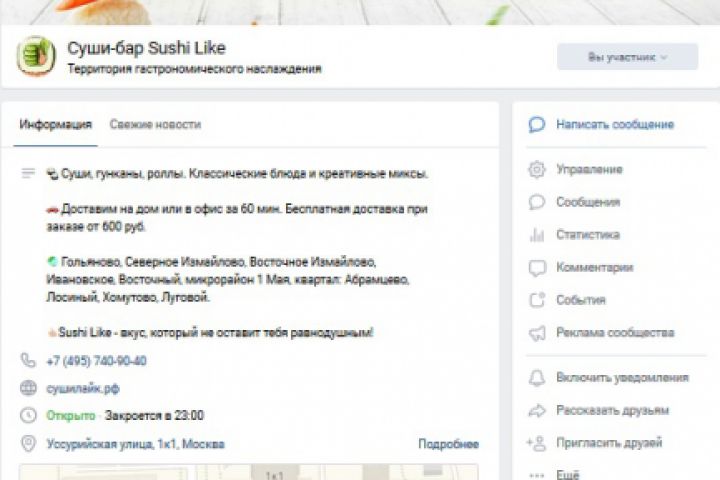720x480 pixels.
Task: Click the Рассказать друзьям share arrow icon
Action: click(537, 410)
